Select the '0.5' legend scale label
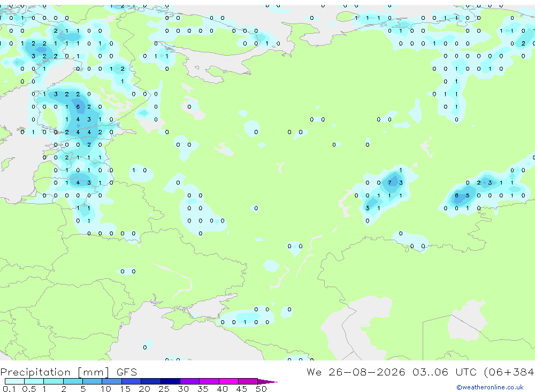This screenshot has height=392, width=535. pyautogui.click(x=29, y=389)
